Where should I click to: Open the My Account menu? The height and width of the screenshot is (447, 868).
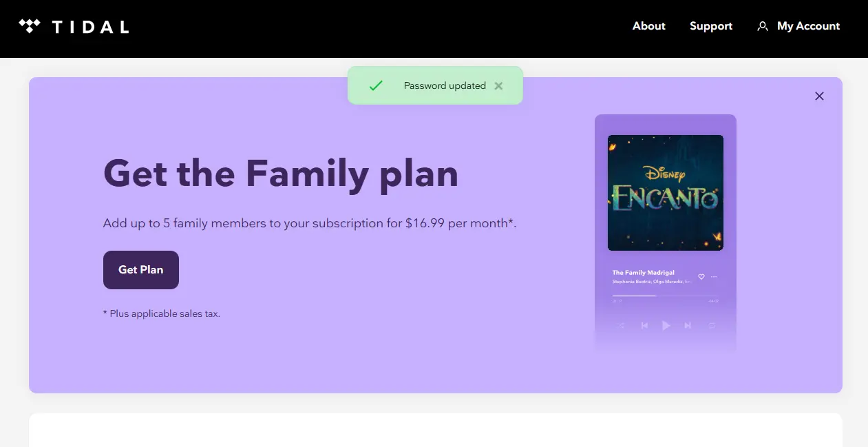(x=798, y=26)
